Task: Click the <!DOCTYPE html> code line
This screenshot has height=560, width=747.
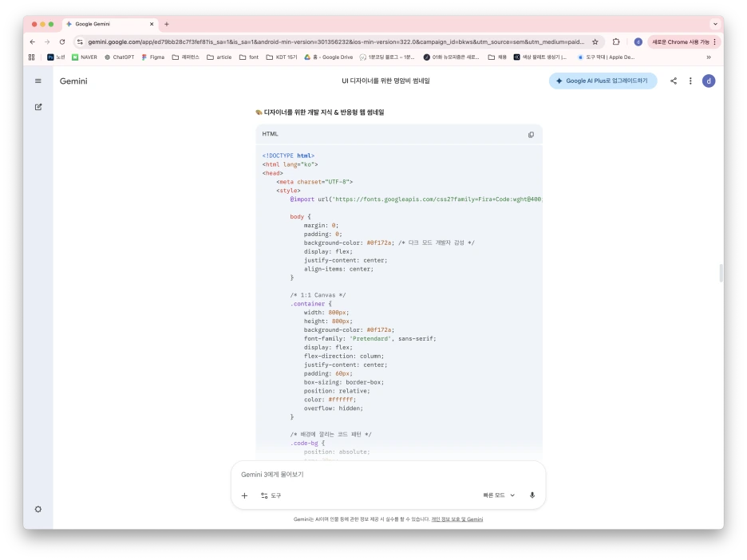Action: pos(288,156)
